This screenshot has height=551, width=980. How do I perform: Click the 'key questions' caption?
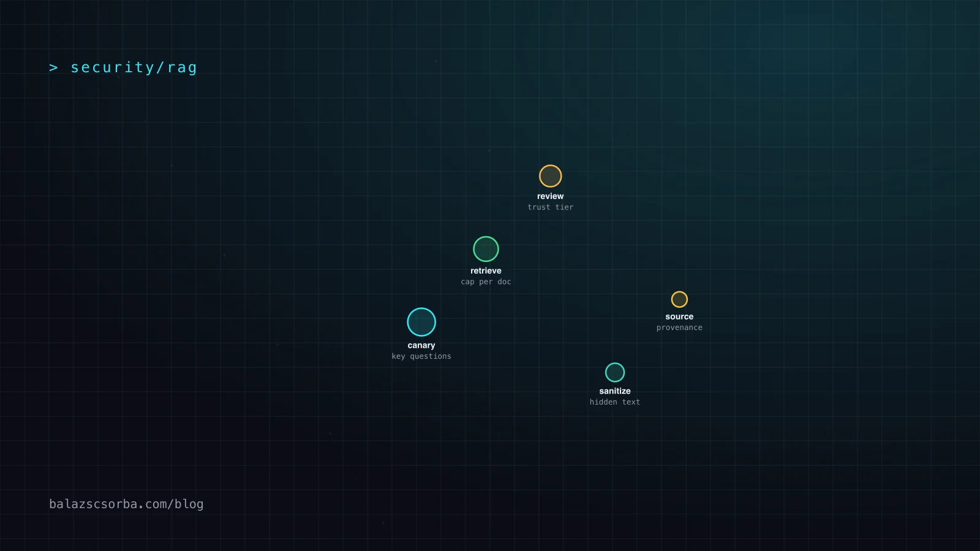(421, 356)
